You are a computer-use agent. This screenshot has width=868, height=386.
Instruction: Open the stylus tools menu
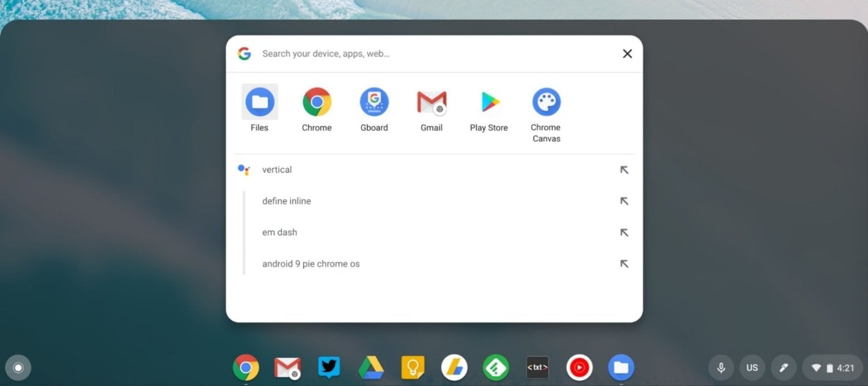784,368
